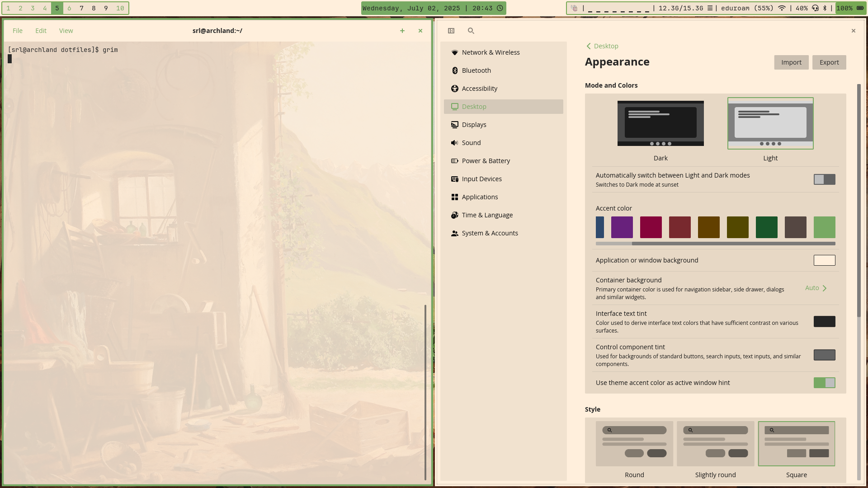
Task: Go to the Displays settings
Action: [x=474, y=125]
